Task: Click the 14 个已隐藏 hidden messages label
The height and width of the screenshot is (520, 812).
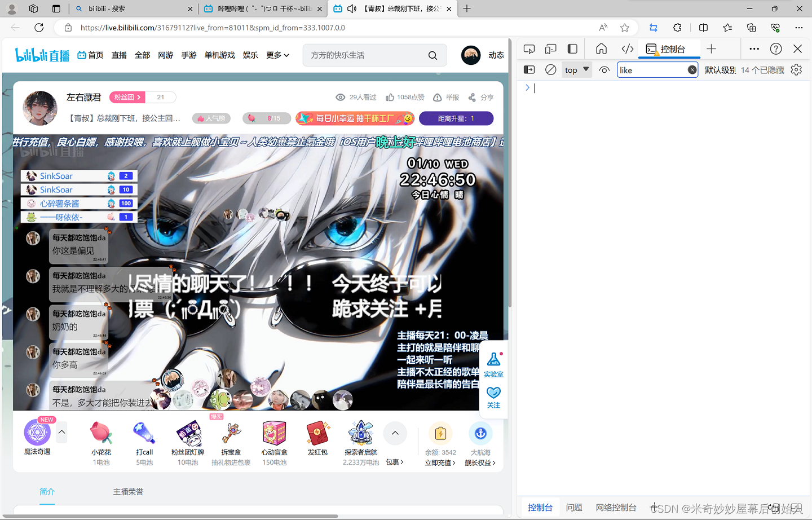Action: click(x=762, y=70)
